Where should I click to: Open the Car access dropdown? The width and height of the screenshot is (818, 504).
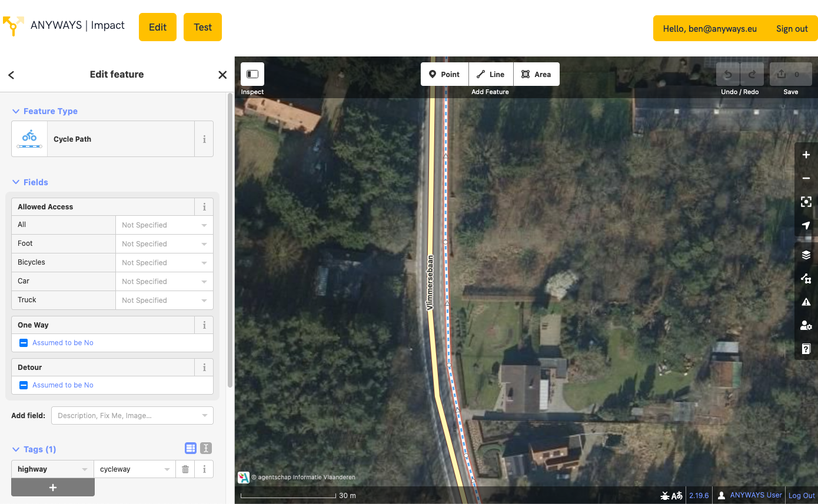[164, 281]
